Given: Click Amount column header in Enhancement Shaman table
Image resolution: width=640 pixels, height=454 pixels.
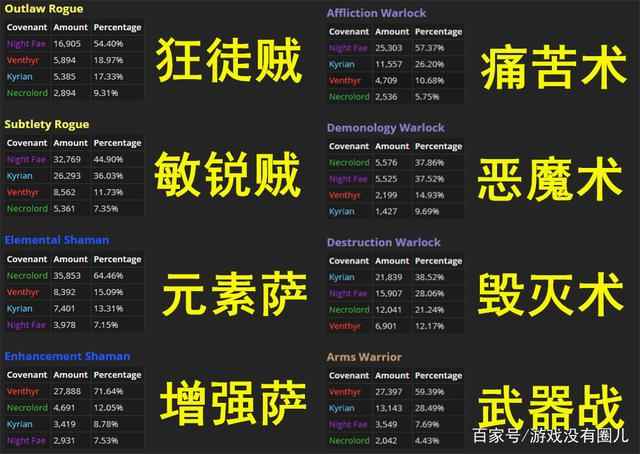Looking at the screenshot, I should tap(71, 375).
